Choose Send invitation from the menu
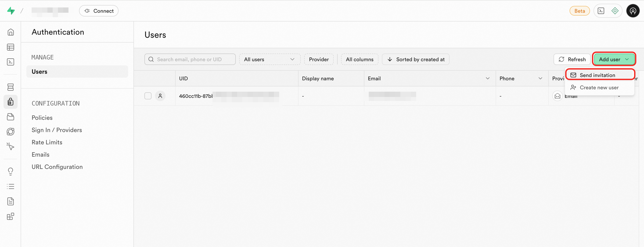 [x=597, y=75]
